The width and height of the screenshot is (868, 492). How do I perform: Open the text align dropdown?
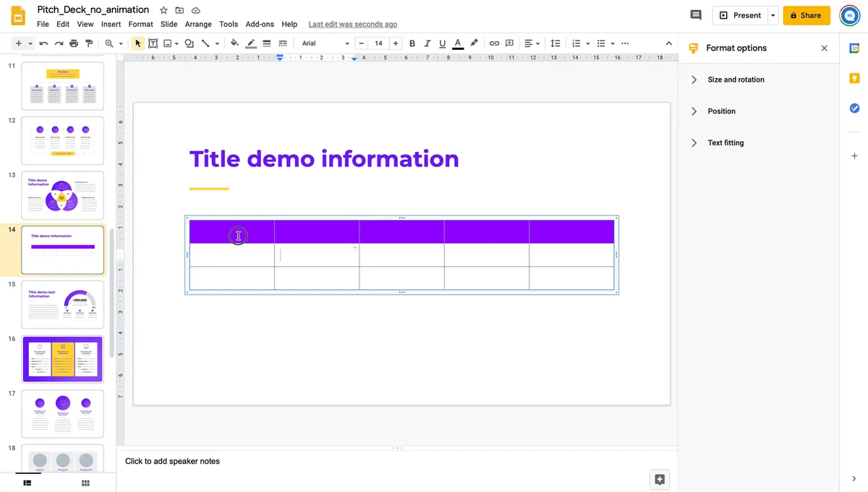pyautogui.click(x=532, y=43)
